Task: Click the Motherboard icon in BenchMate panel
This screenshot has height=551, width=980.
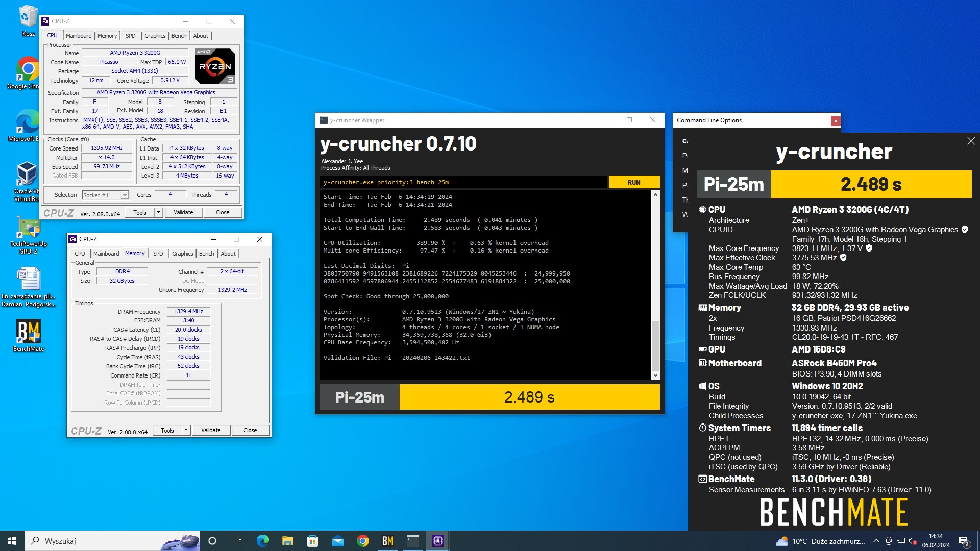Action: point(703,363)
